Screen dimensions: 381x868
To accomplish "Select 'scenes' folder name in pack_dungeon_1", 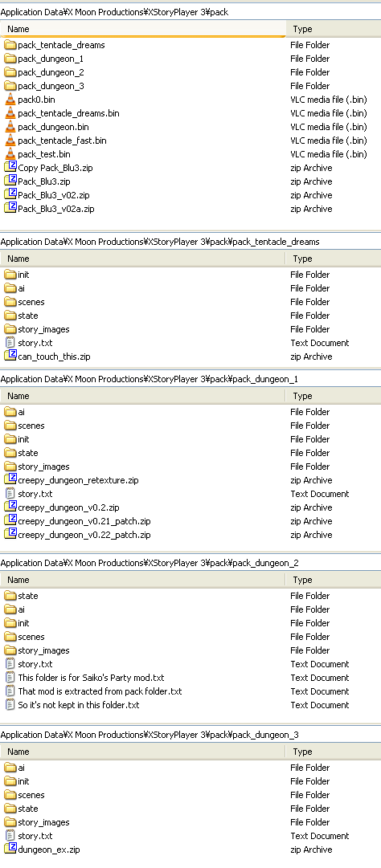I will pyautogui.click(x=31, y=426).
